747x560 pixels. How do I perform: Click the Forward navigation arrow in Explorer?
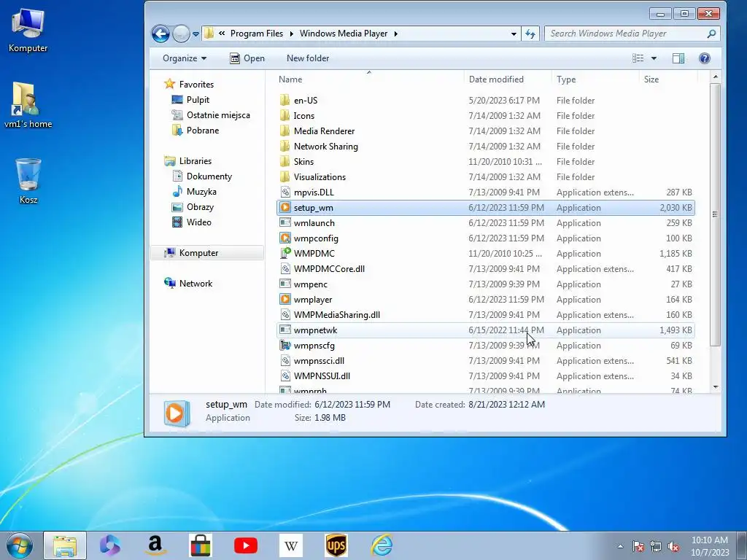pyautogui.click(x=181, y=34)
